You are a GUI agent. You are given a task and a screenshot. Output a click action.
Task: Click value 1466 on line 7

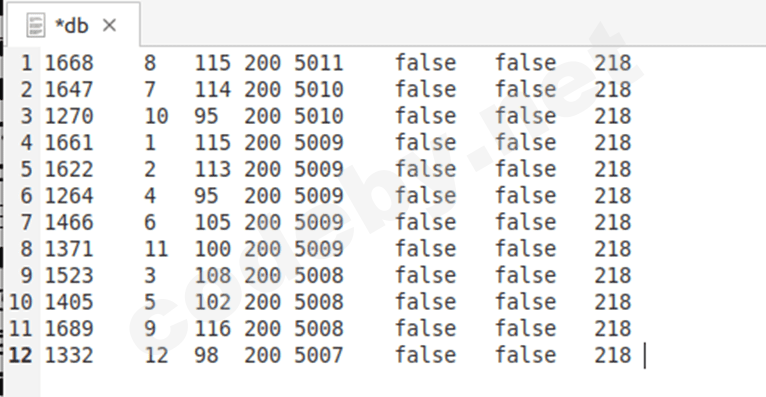click(69, 222)
